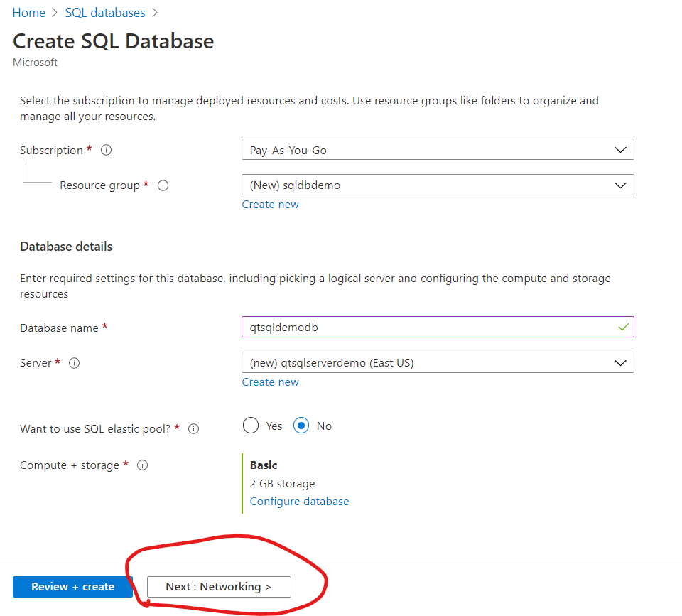Screen dimensions: 682x616
Task: Select Yes for SQL elastic pool
Action: pyautogui.click(x=251, y=425)
